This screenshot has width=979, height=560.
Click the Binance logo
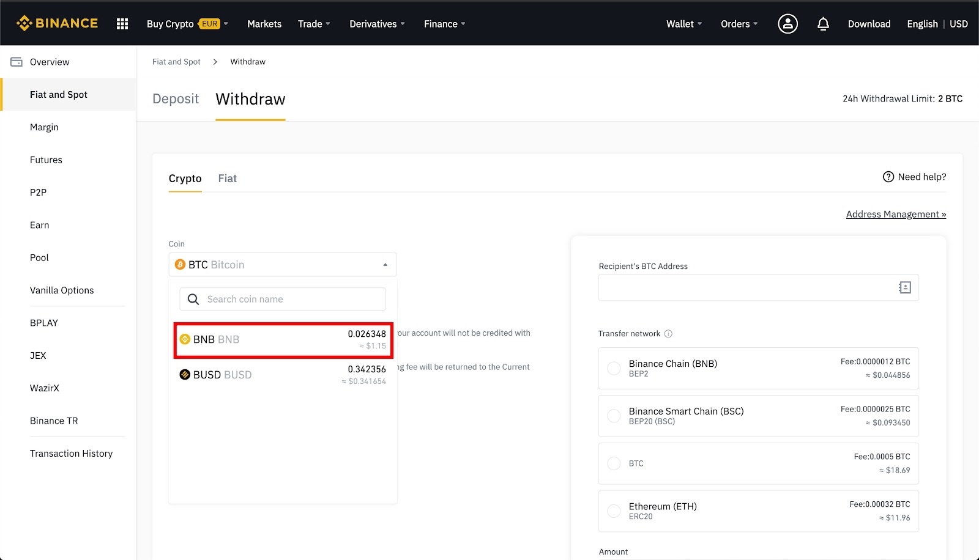click(x=57, y=23)
